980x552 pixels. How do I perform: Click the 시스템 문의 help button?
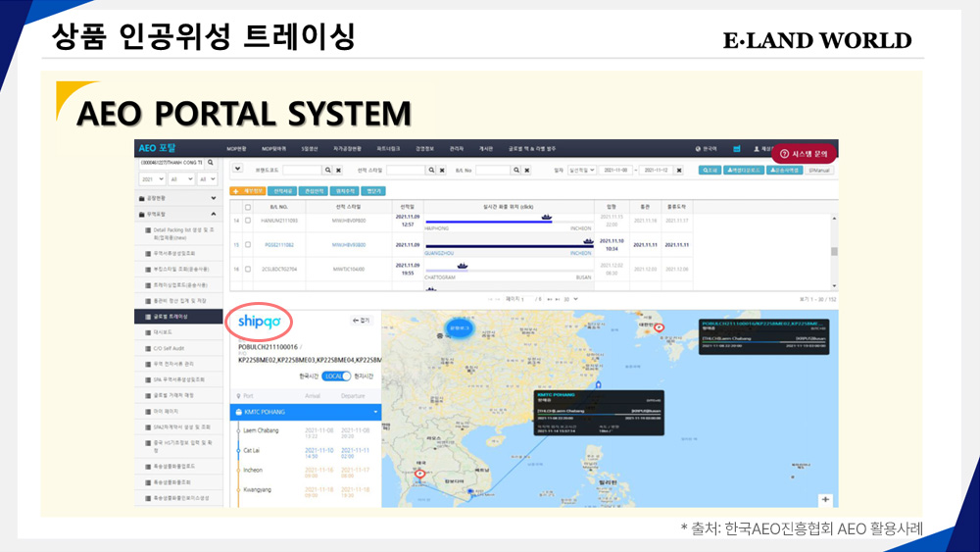[x=804, y=153]
